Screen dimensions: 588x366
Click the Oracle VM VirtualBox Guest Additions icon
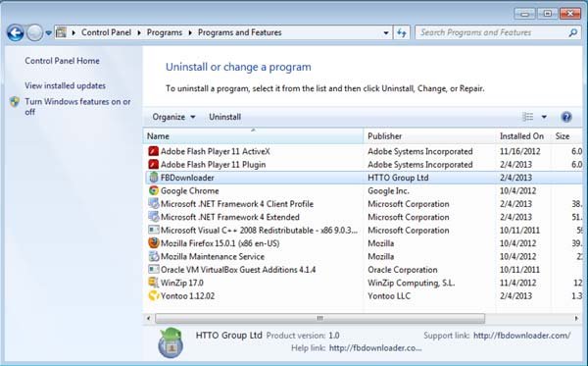pos(154,269)
